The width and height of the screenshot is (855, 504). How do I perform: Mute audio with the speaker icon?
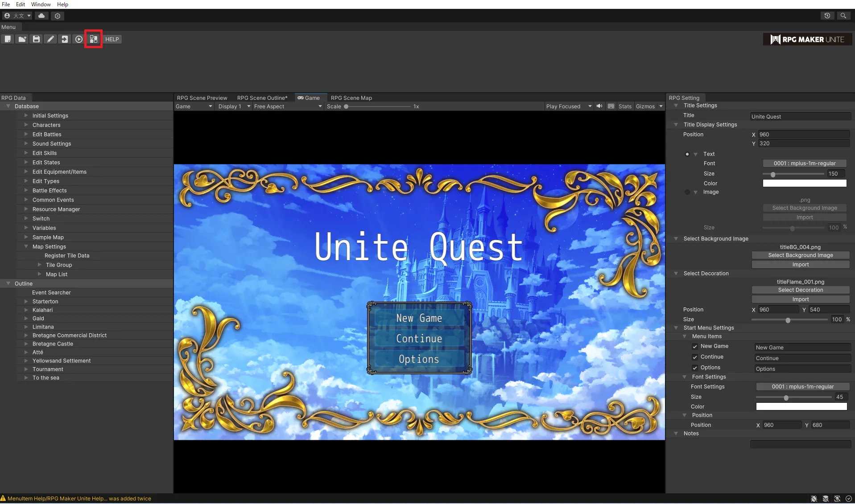pyautogui.click(x=599, y=106)
